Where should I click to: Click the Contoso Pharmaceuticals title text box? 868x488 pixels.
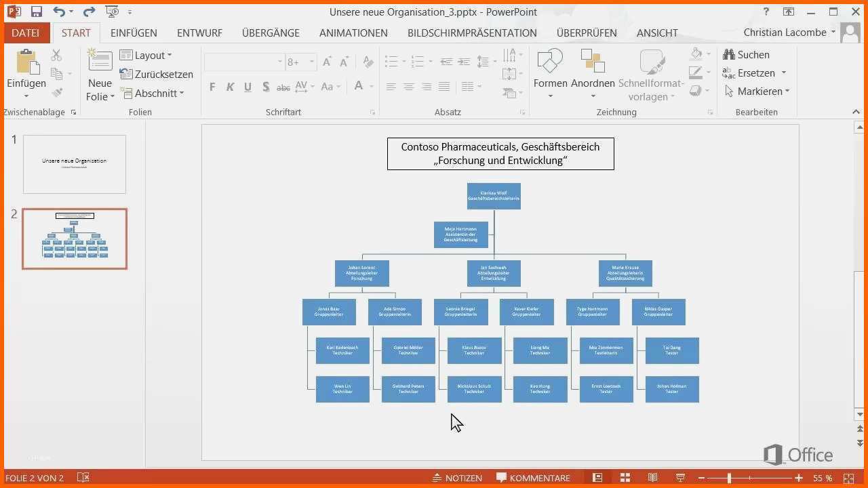(x=500, y=154)
